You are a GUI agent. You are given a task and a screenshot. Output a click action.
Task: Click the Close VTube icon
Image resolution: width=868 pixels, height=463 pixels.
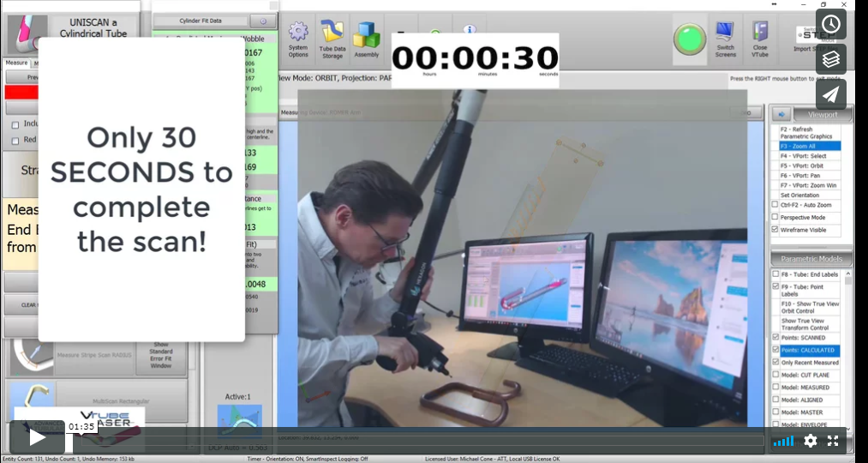(759, 39)
